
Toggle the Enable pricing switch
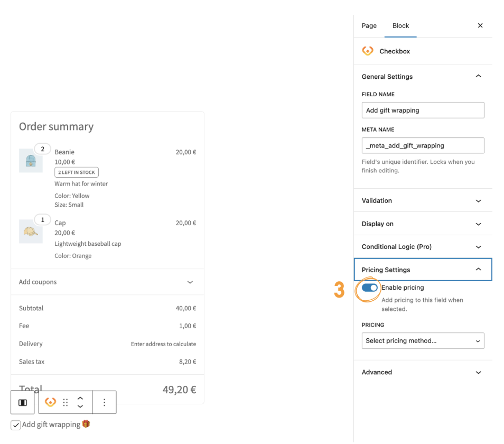(x=370, y=288)
